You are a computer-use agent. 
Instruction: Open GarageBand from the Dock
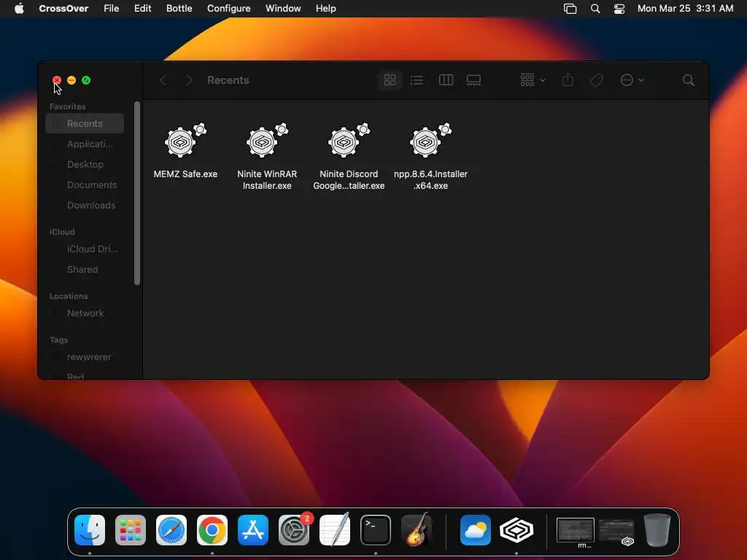tap(417, 530)
